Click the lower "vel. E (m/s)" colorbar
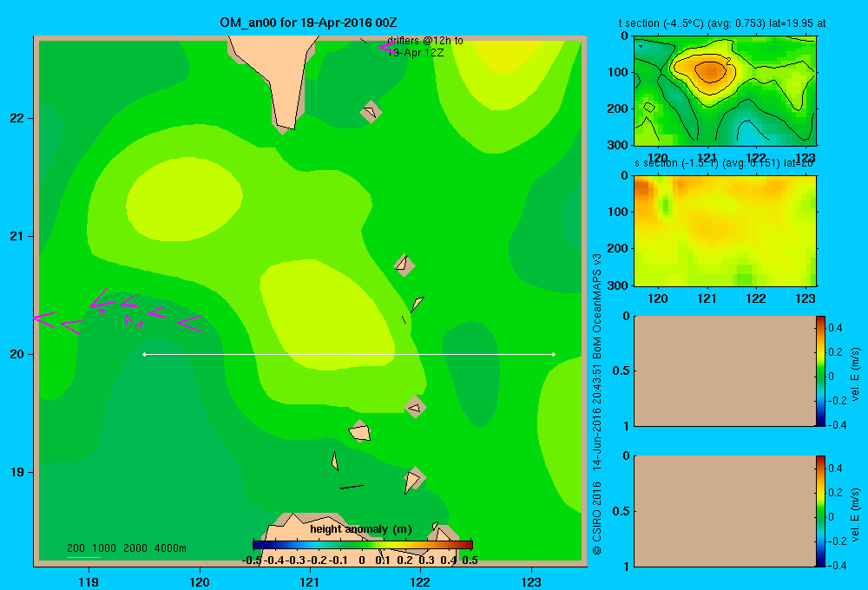Viewport: 868px width, 590px height. coord(820,511)
